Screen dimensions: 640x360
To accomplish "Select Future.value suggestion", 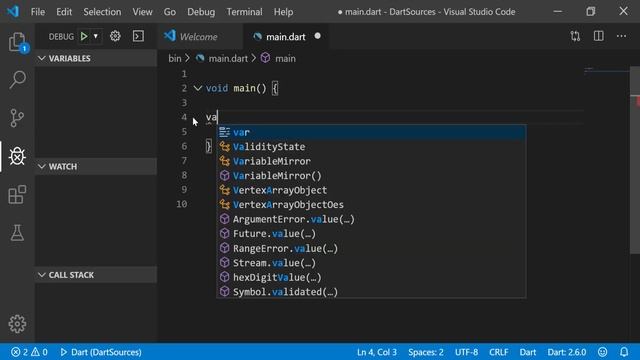I will tap(371, 234).
